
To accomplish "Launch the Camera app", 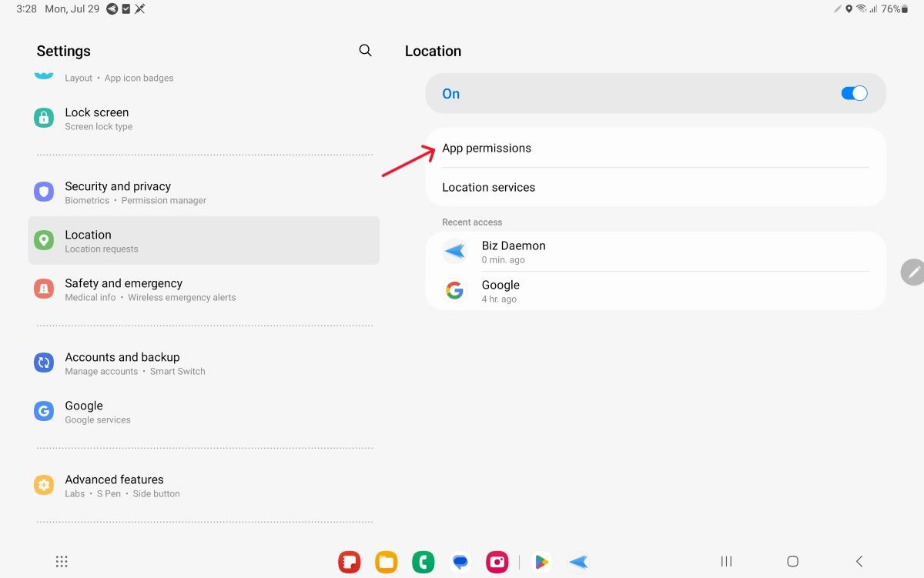I will coord(497,561).
